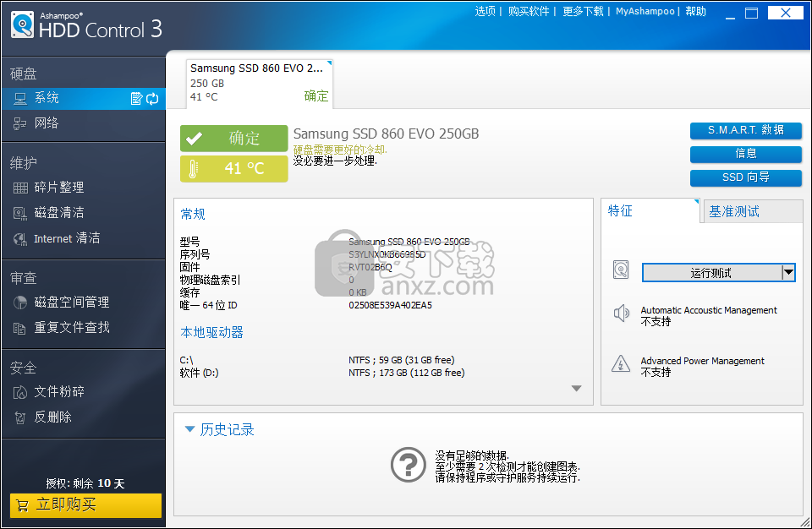Open the MyAshampoo menu link
The height and width of the screenshot is (529, 812).
(x=645, y=11)
